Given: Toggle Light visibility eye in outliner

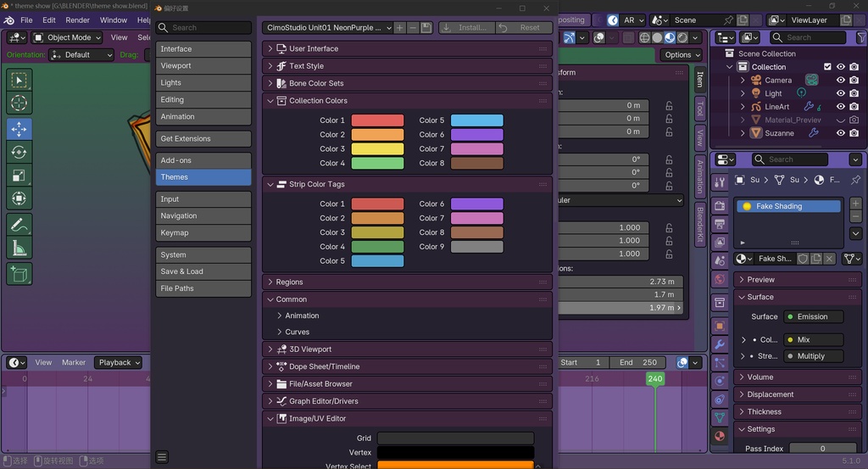Looking at the screenshot, I should tap(840, 93).
